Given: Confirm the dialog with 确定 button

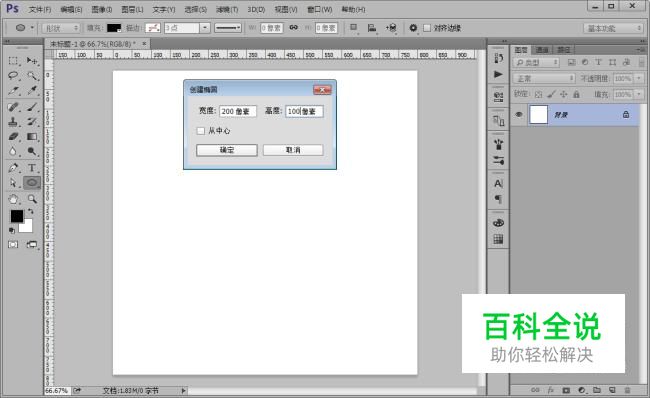Looking at the screenshot, I should click(x=227, y=150).
